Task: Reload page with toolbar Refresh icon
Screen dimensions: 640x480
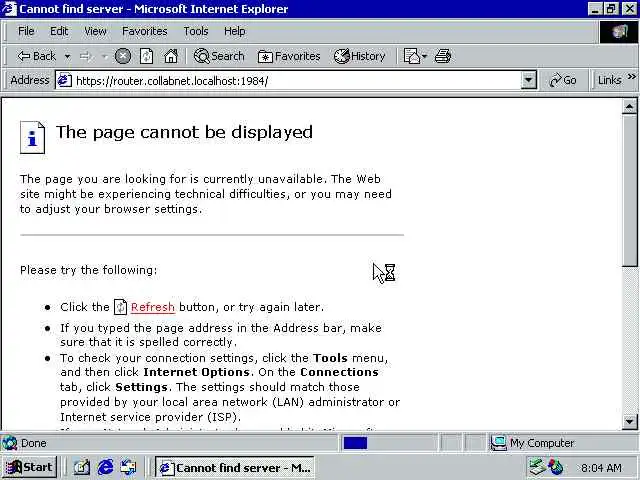Action: click(x=146, y=56)
